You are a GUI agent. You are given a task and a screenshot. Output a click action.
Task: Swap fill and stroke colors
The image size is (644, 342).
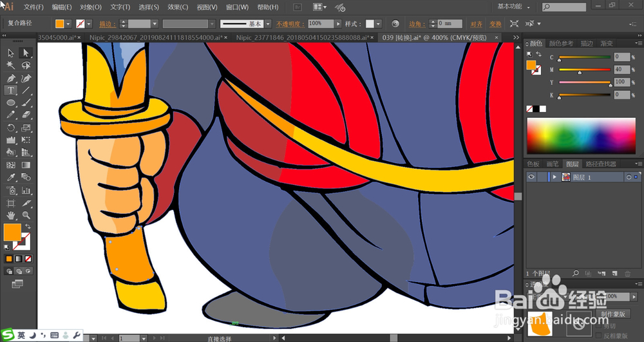click(x=28, y=226)
